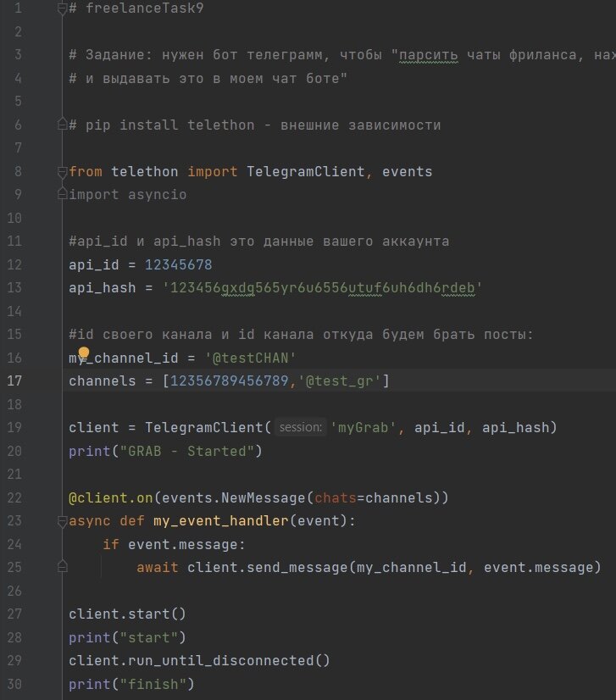Click 'events' in the import statement

click(407, 172)
